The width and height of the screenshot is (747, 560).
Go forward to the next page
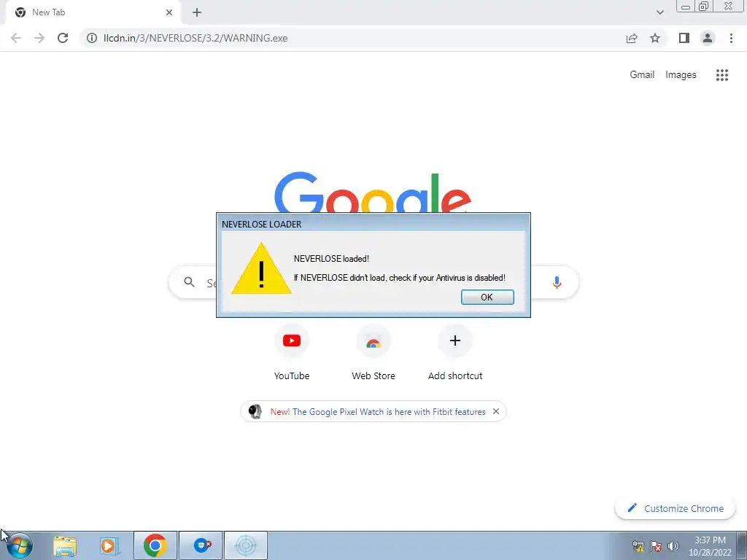pos(39,38)
